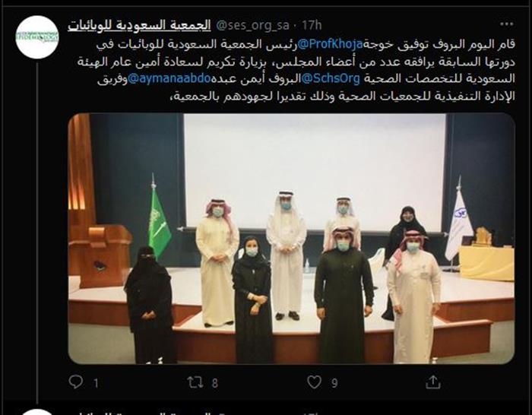Open the @aymanaabdo mention link

tap(169, 79)
